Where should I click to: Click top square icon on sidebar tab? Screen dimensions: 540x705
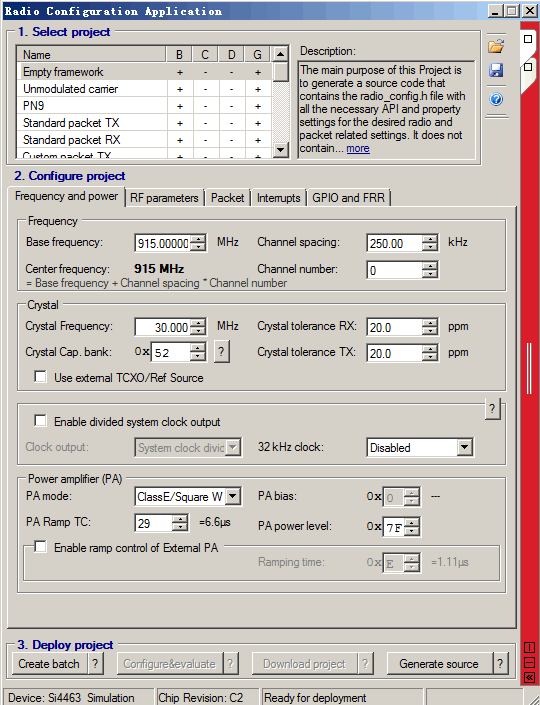pyautogui.click(x=528, y=39)
